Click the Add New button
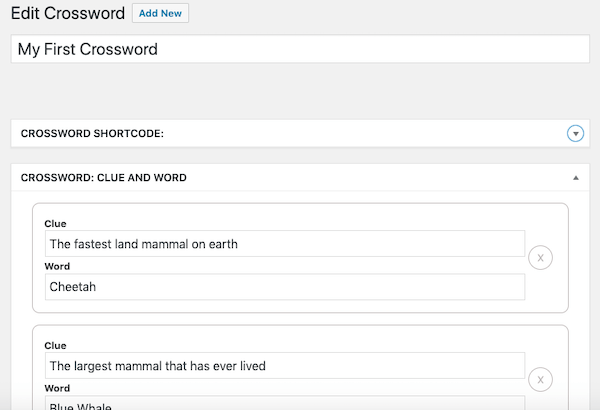The width and height of the screenshot is (600, 410). tap(160, 14)
